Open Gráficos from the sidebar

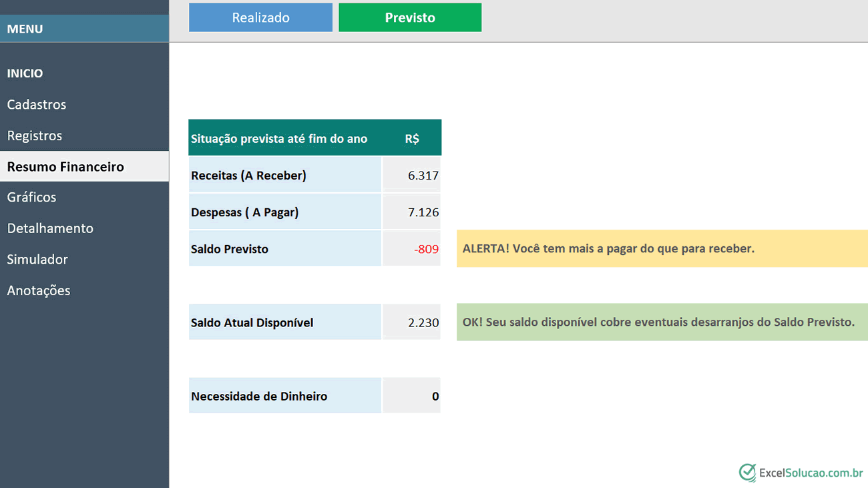coord(31,197)
